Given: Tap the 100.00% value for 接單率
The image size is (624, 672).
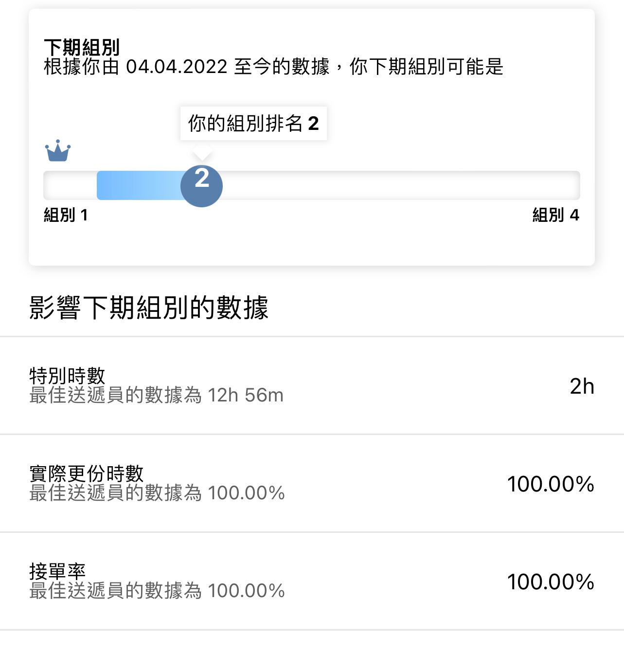Looking at the screenshot, I should (551, 582).
